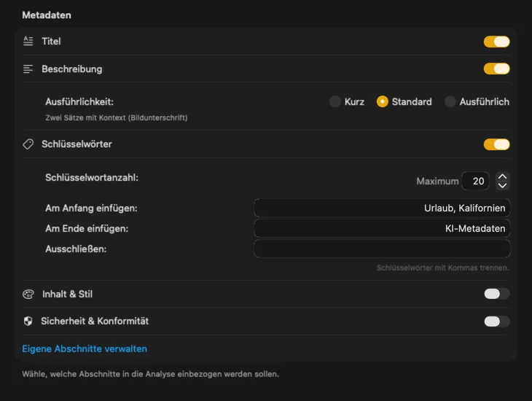Choose the Ausführlich radio option
Viewport: 532px width, 401px height.
450,102
